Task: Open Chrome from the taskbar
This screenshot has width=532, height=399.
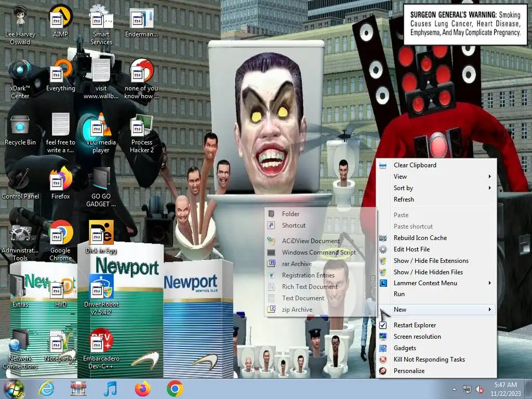Action: [x=175, y=389]
